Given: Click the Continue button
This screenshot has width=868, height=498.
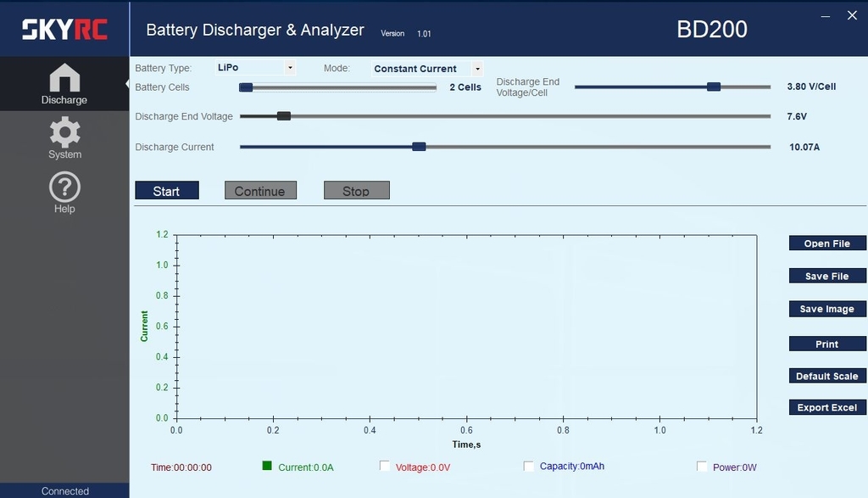Looking at the screenshot, I should point(260,191).
